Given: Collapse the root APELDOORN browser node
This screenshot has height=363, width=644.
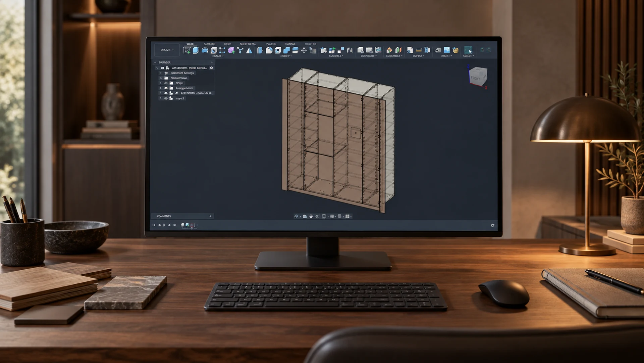Looking at the screenshot, I should pyautogui.click(x=157, y=68).
